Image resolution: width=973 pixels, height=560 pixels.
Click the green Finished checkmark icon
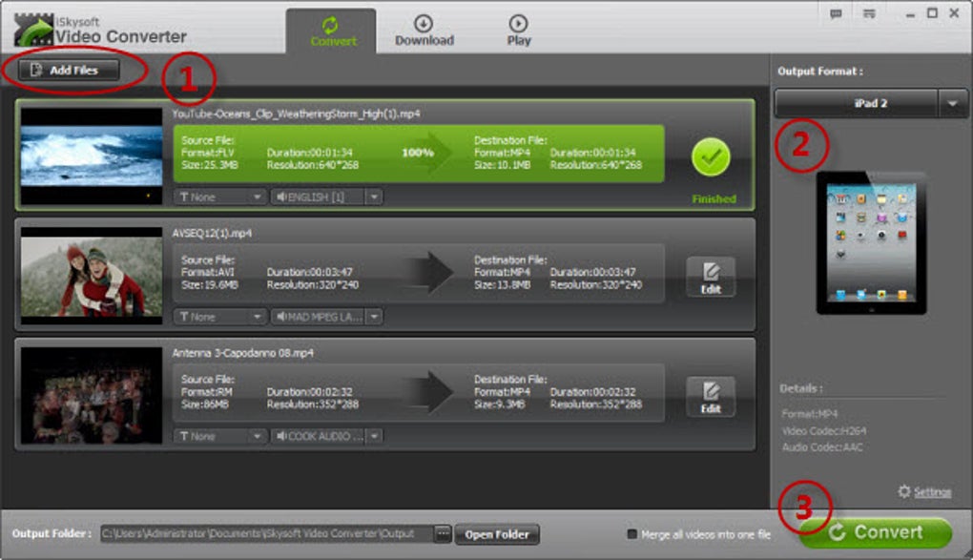pos(711,157)
